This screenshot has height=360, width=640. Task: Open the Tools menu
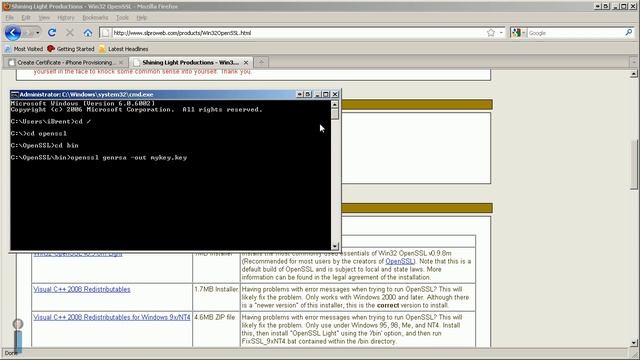(x=122, y=18)
